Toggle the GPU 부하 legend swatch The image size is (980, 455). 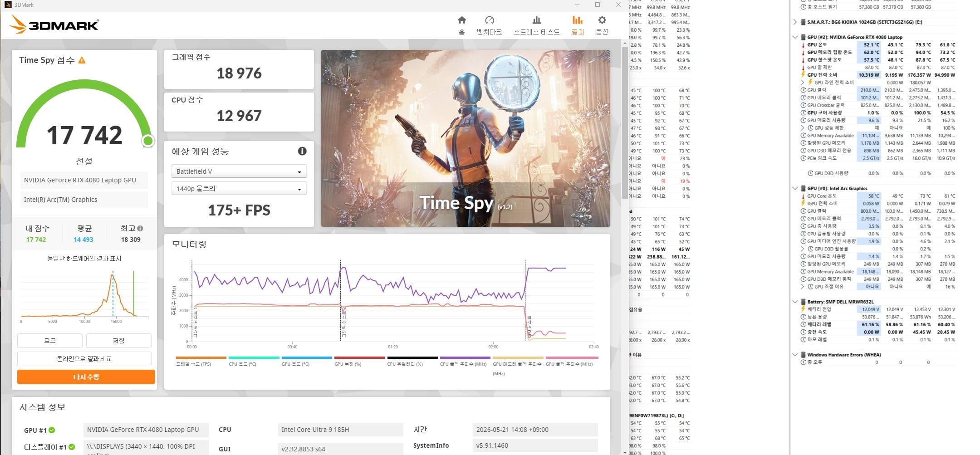pos(359,357)
